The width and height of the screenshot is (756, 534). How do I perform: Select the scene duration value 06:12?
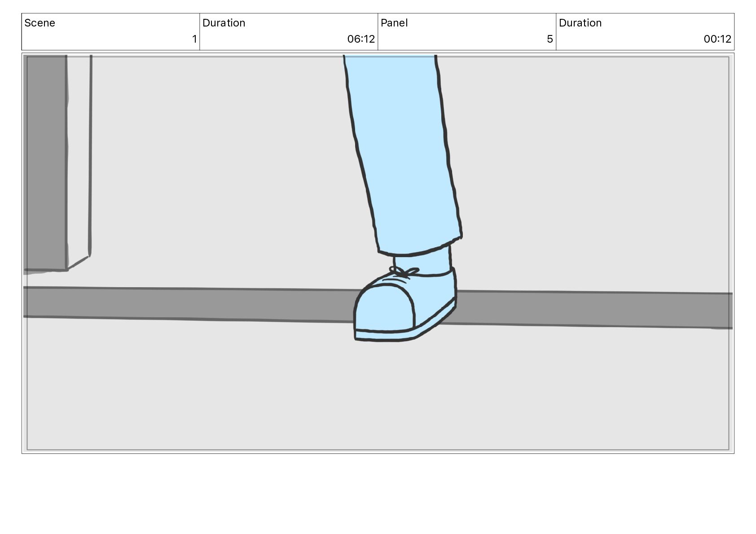361,39
